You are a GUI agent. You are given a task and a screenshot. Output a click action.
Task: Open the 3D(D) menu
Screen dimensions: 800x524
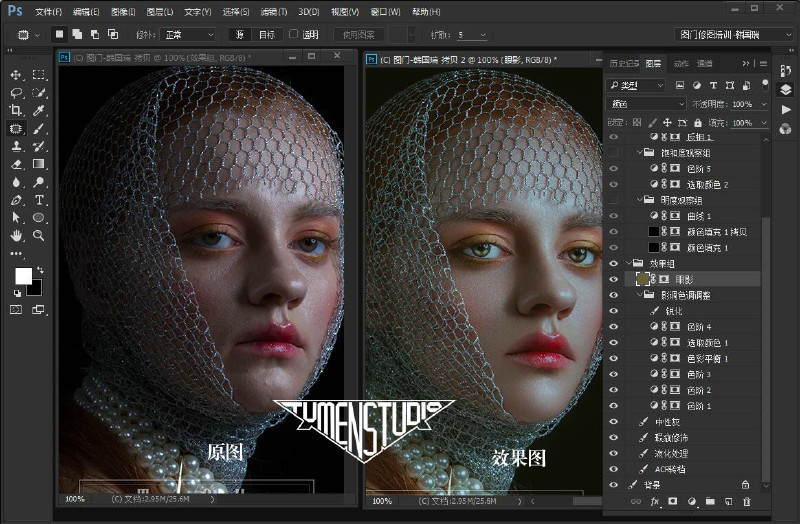(x=309, y=12)
